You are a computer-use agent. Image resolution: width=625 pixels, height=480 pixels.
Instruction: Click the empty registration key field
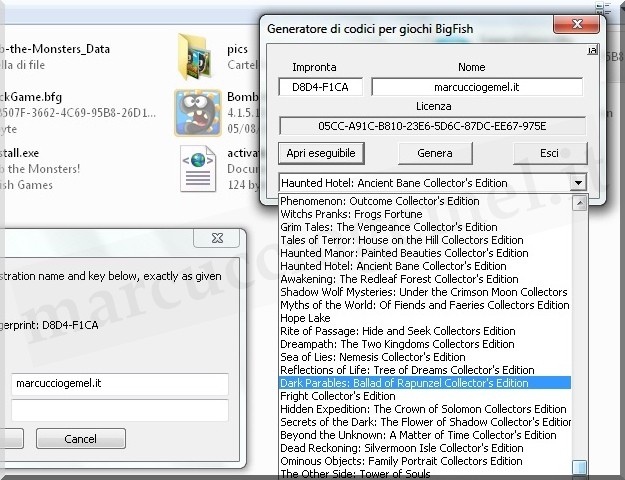(x=120, y=410)
